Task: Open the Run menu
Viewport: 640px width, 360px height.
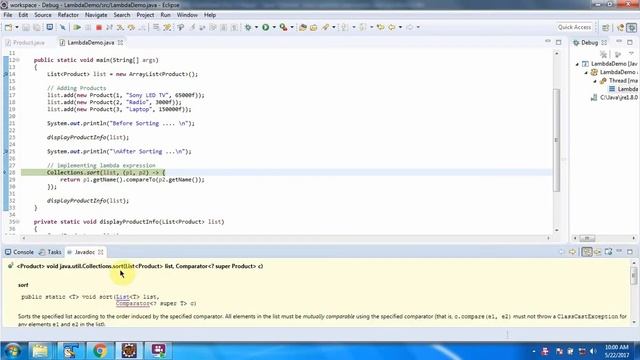Action: pos(165,15)
